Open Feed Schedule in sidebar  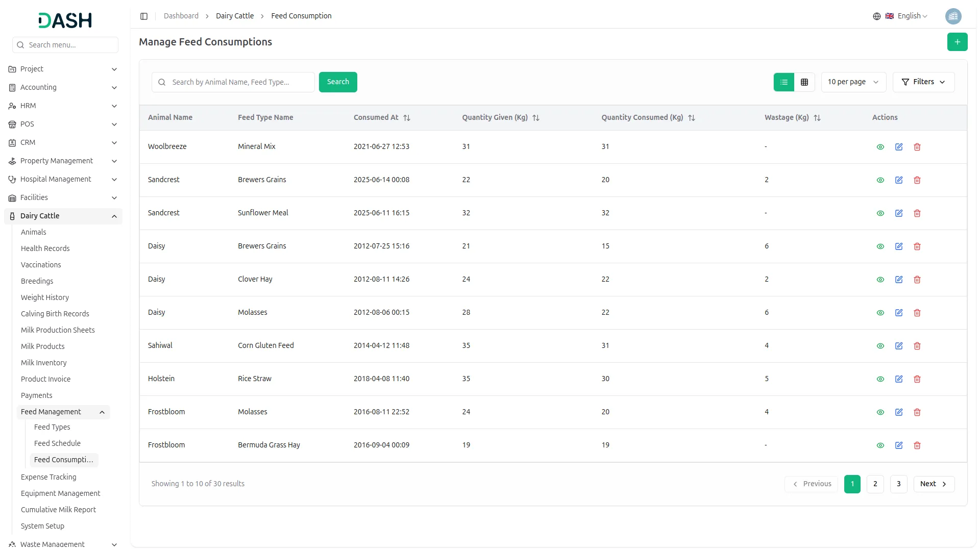pos(57,443)
